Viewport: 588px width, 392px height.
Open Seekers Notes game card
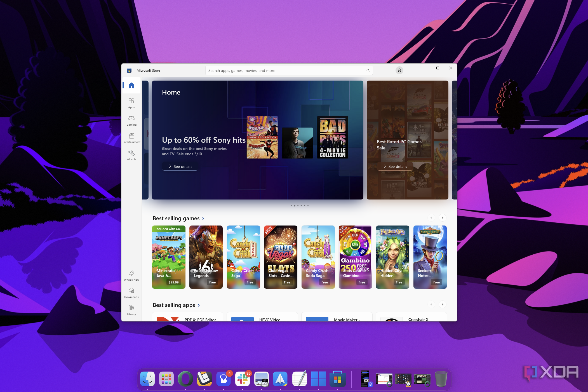pos(430,257)
